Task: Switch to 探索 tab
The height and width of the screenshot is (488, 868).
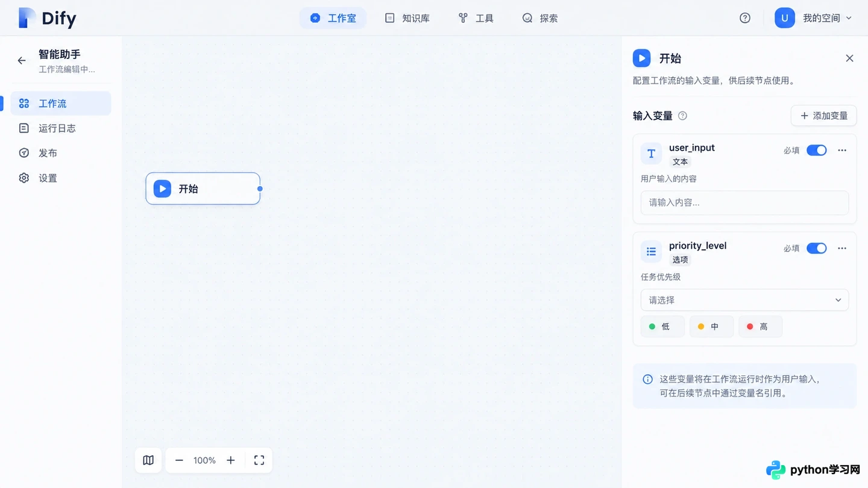Action: [x=540, y=18]
